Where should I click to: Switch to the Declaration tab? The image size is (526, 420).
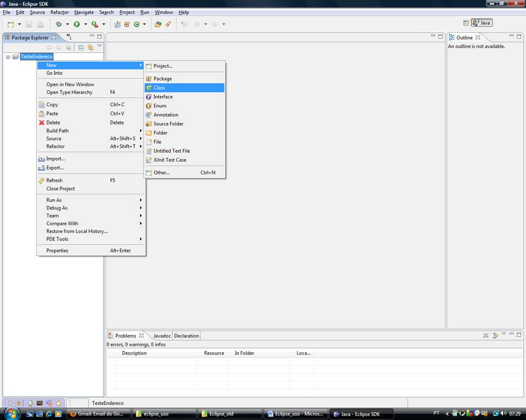[x=187, y=336]
